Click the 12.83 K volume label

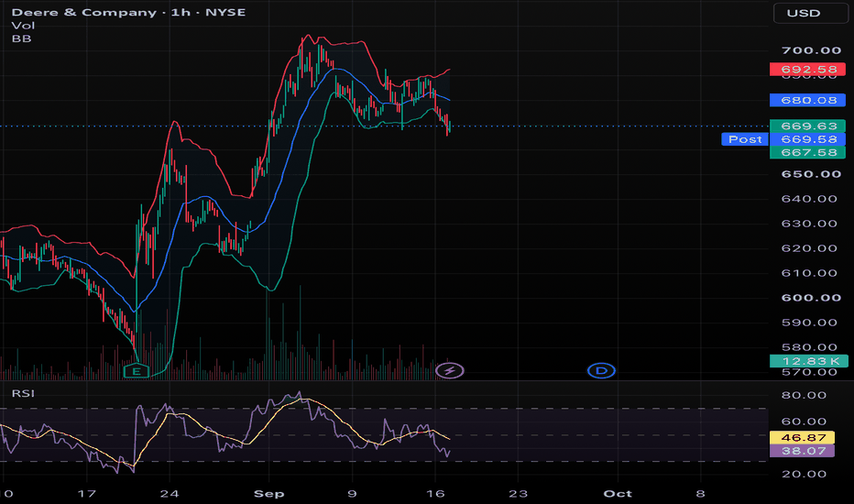pyautogui.click(x=809, y=361)
